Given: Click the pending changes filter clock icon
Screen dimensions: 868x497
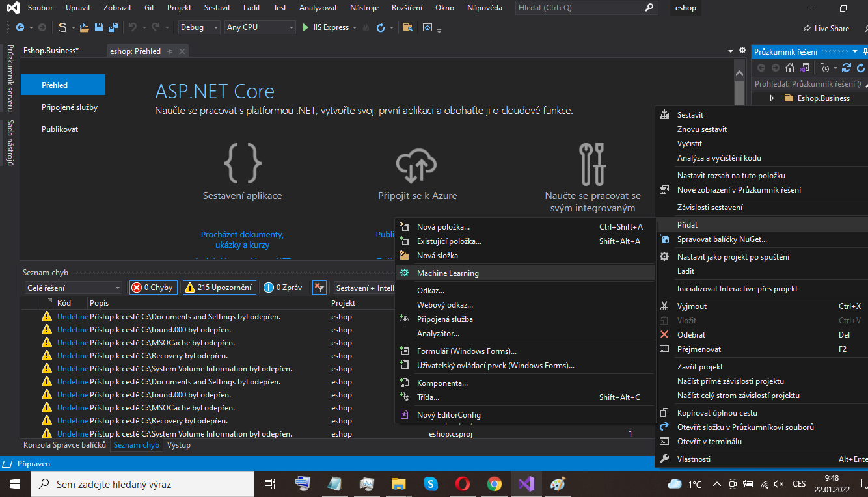Looking at the screenshot, I should click(825, 68).
